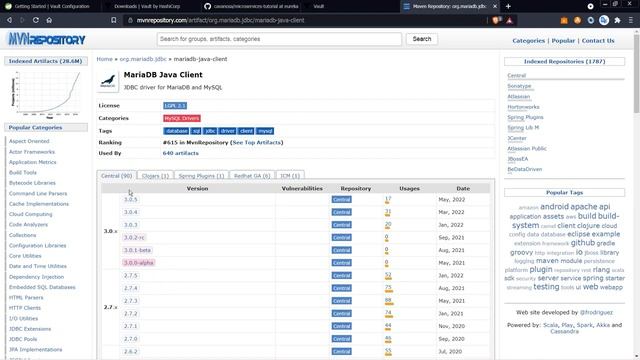Open version 3.0.2-rc link
640x360 pixels.
click(134, 238)
